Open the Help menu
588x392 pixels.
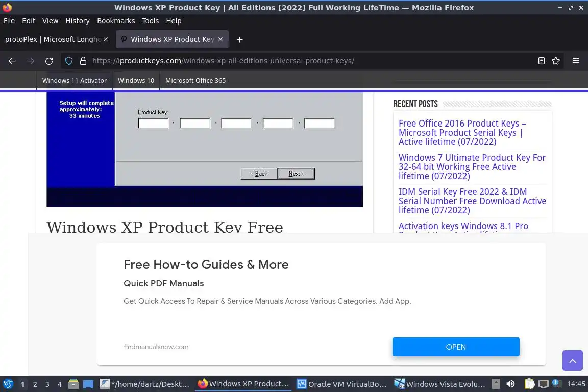click(x=174, y=21)
